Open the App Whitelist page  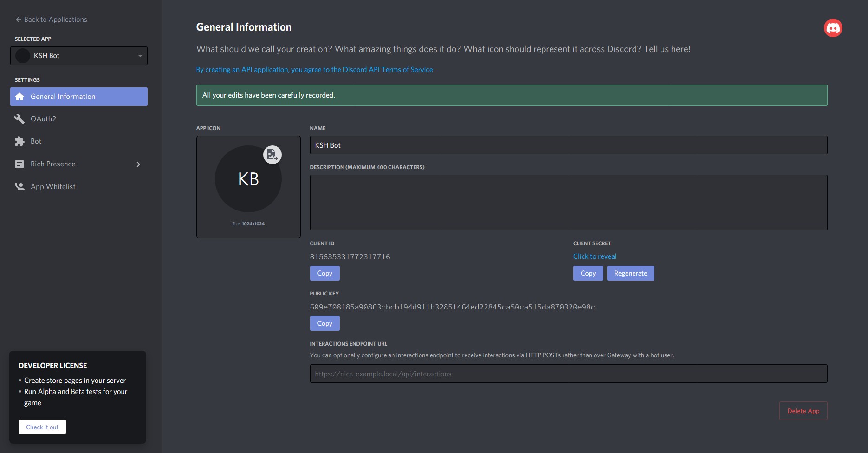click(x=79, y=186)
